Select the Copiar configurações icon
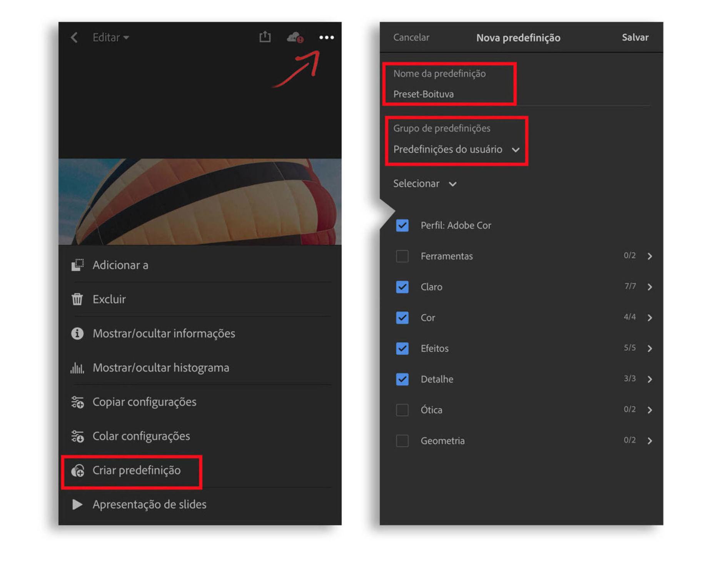This screenshot has width=728, height=561. [78, 402]
